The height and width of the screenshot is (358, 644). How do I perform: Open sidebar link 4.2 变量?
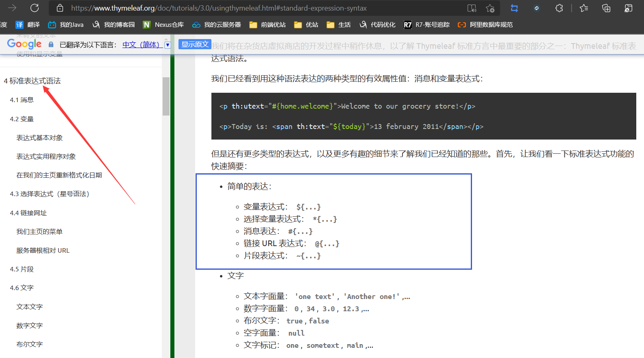point(22,119)
